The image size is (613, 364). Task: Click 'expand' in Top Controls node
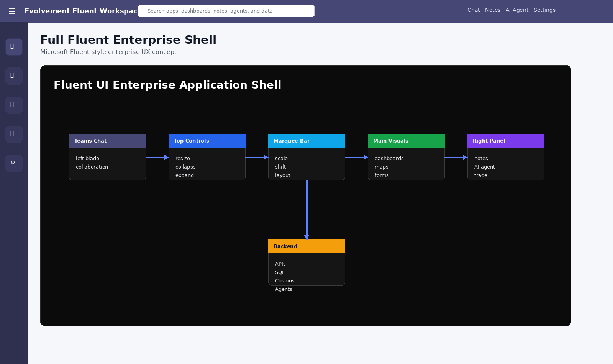pyautogui.click(x=185, y=175)
